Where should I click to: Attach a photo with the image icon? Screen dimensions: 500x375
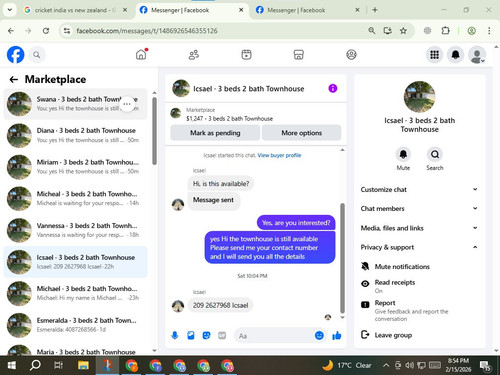[191, 335]
